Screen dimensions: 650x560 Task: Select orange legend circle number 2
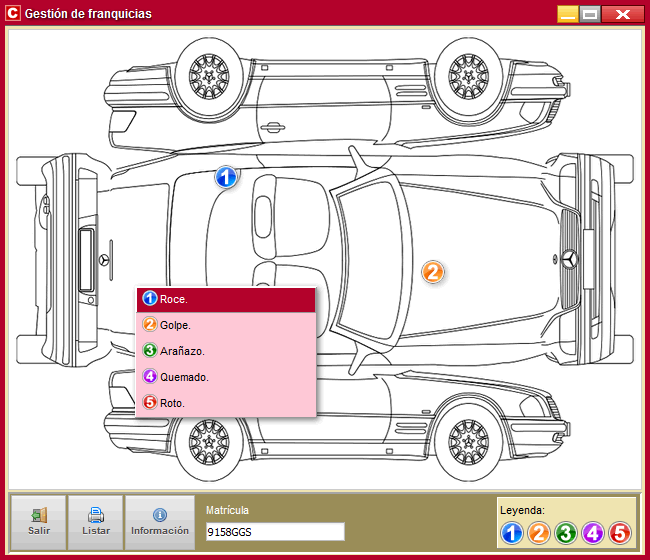(x=538, y=533)
